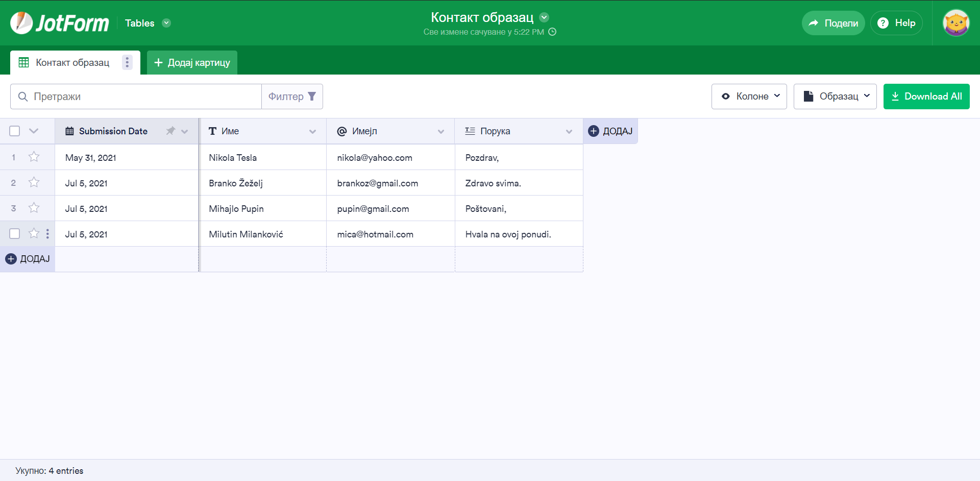
Task: Add a new column with ДОДАЈ
Action: (610, 131)
